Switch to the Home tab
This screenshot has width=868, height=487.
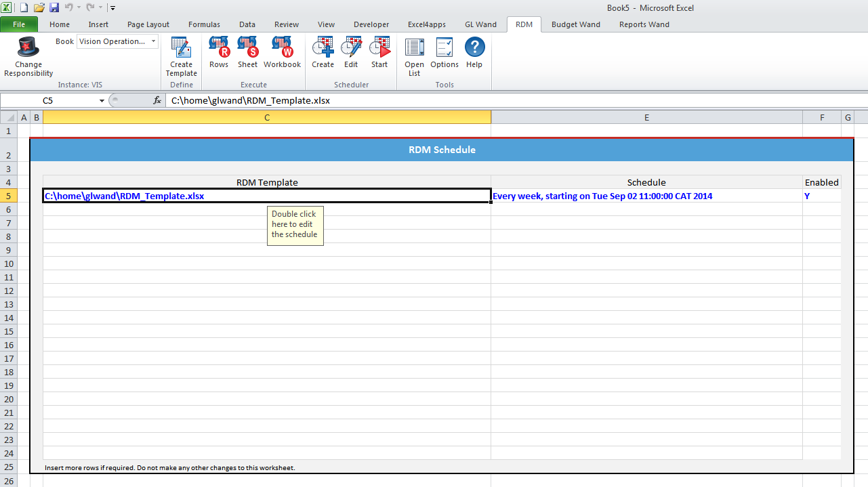click(x=60, y=24)
